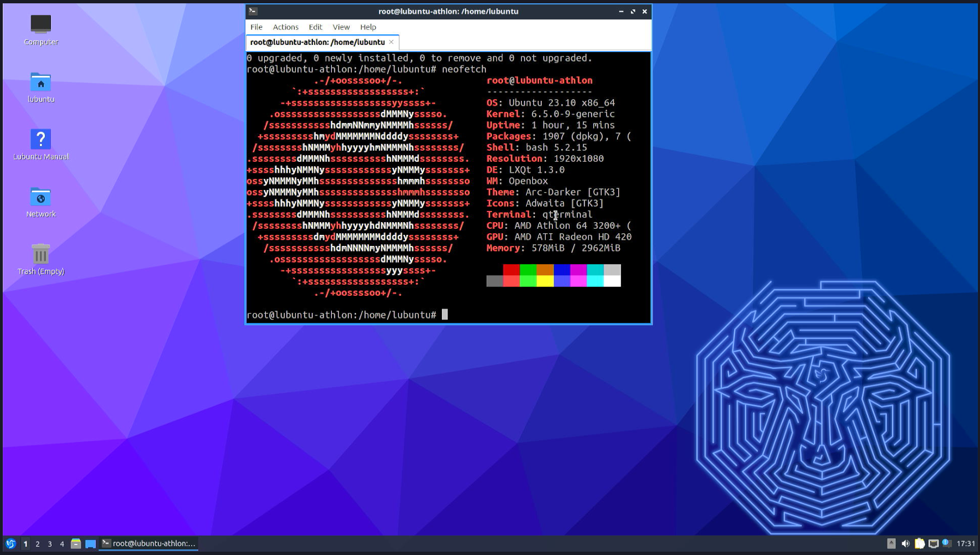Click the 17:31 panel clock
Image resolution: width=980 pixels, height=555 pixels.
tap(966, 543)
